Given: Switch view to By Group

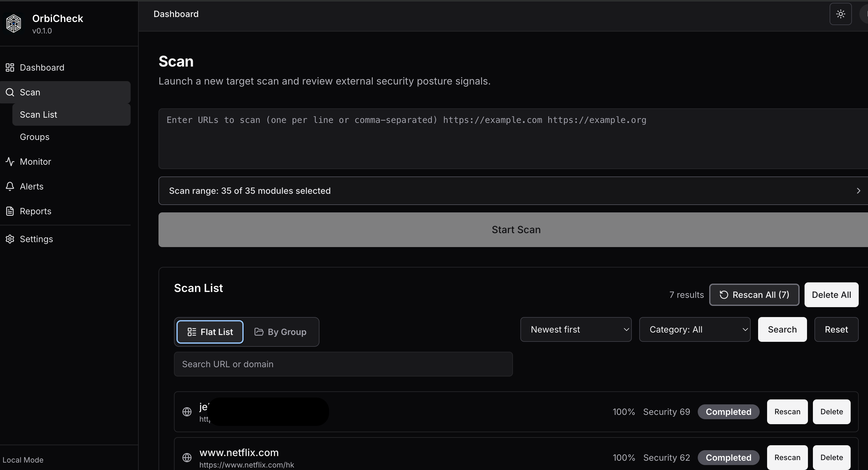Looking at the screenshot, I should 281,332.
